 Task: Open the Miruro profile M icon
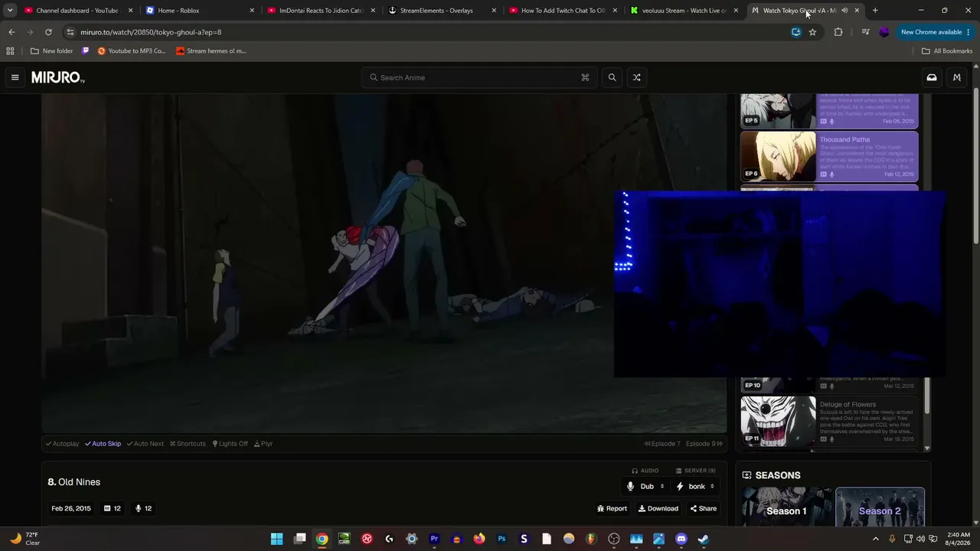pyautogui.click(x=956, y=77)
